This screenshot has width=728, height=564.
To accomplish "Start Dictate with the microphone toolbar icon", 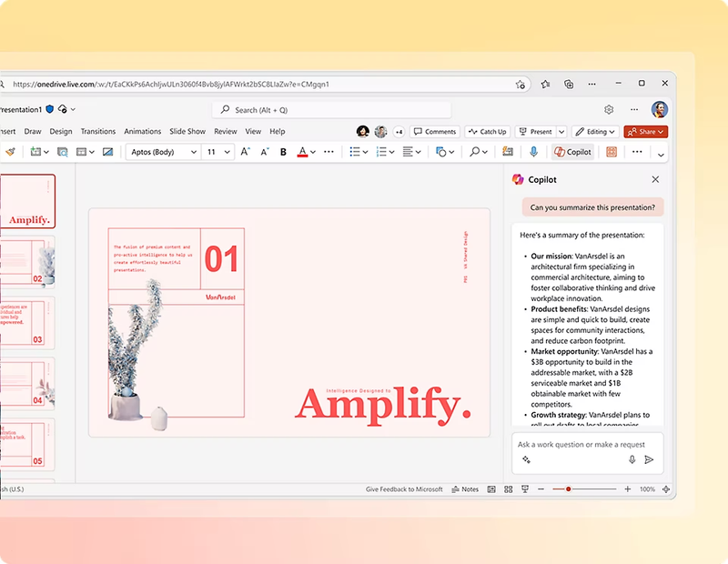I will [534, 152].
